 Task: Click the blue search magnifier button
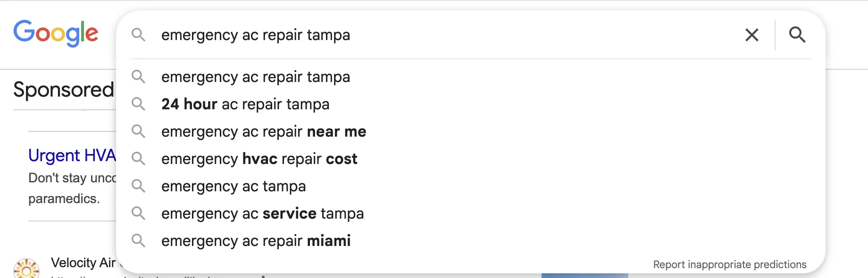[797, 35]
